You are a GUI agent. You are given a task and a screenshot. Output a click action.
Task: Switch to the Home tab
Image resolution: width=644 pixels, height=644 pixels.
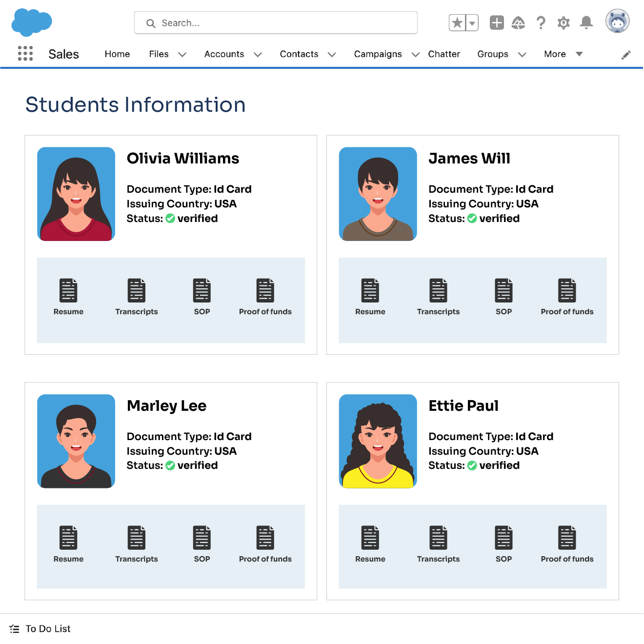pyautogui.click(x=117, y=54)
